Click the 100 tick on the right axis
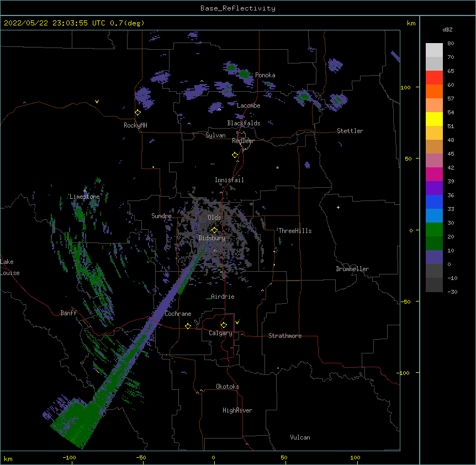This screenshot has height=465, width=476. click(406, 87)
